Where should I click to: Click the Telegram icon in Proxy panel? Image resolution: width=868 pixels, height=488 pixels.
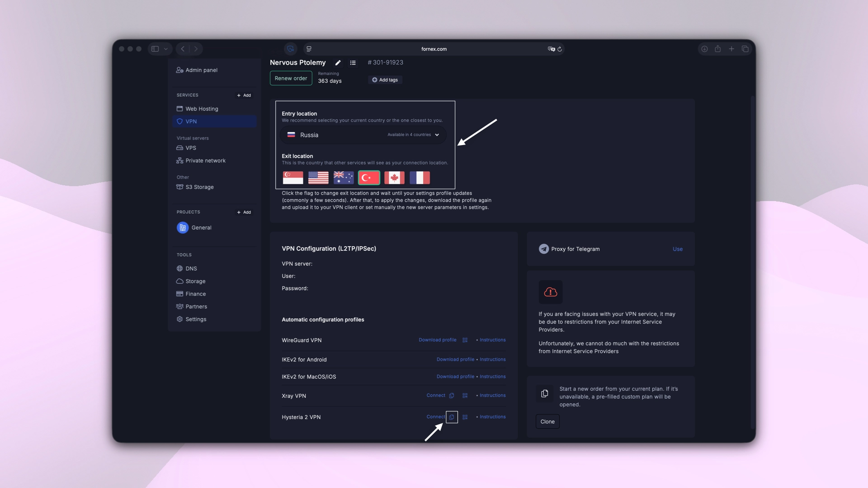pos(544,249)
